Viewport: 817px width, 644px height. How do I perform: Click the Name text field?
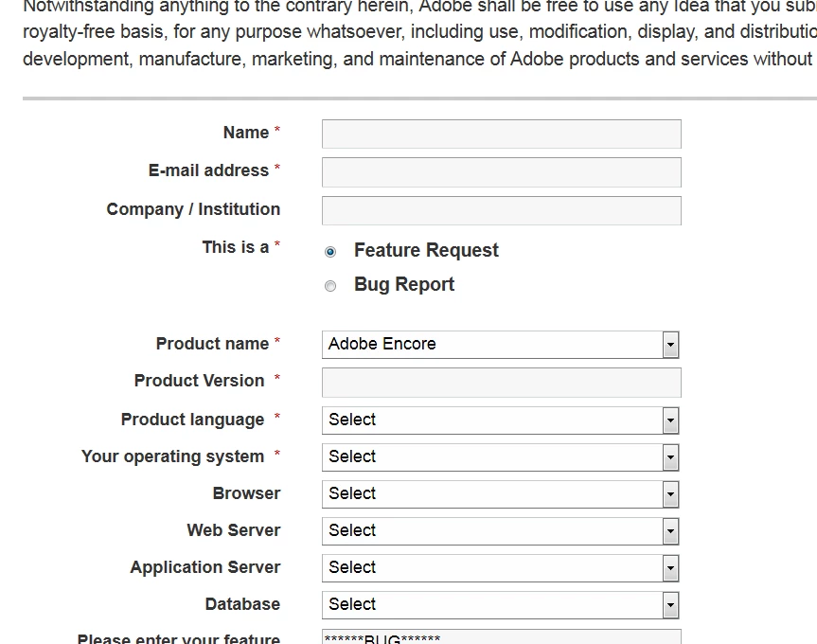[x=501, y=134]
